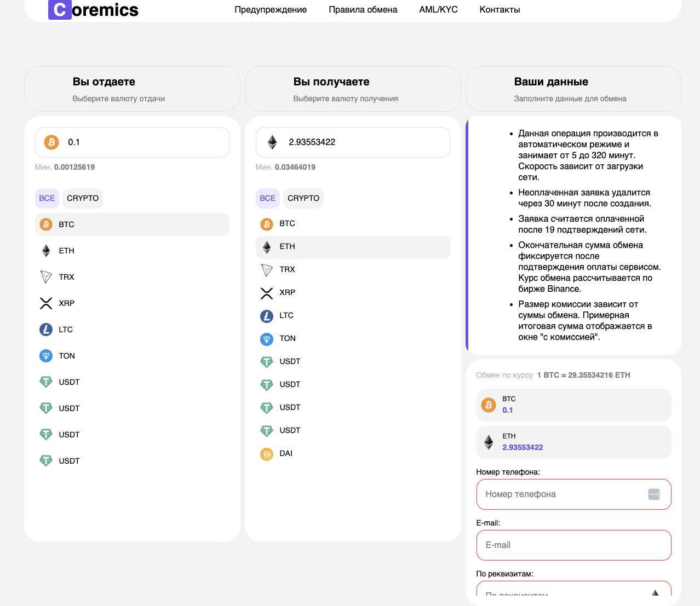Select the TRX icon in the give list
Viewport: 700px width, 606px height.
click(46, 277)
